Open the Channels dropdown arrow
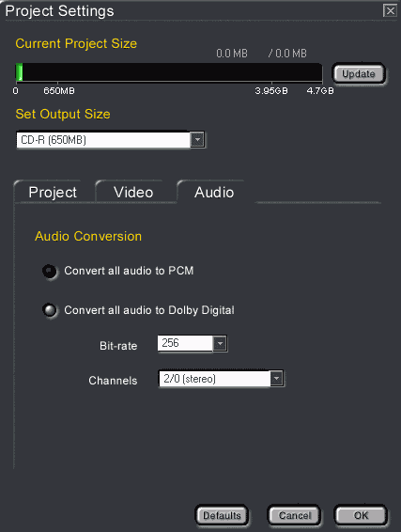 (277, 378)
